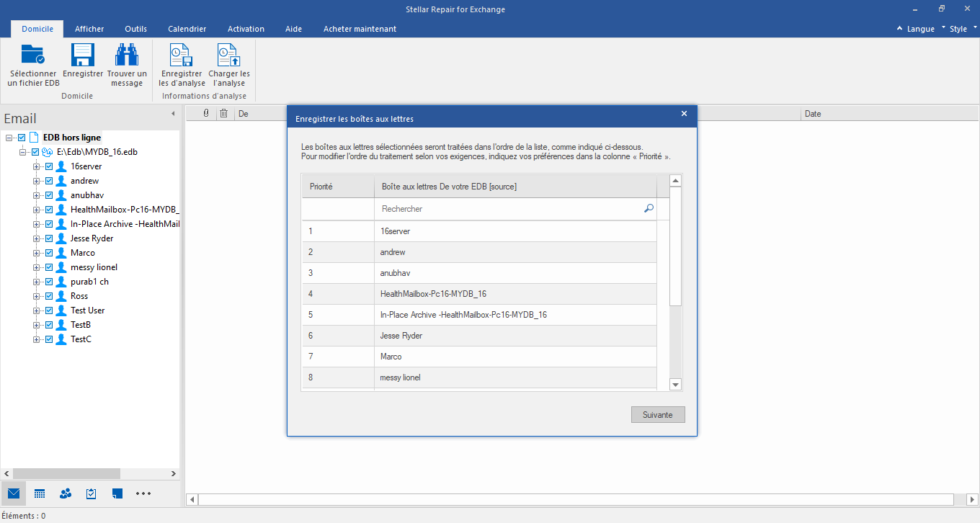This screenshot has height=523, width=980.
Task: Click the user icon of Jesse Ryder
Action: pyautogui.click(x=61, y=238)
